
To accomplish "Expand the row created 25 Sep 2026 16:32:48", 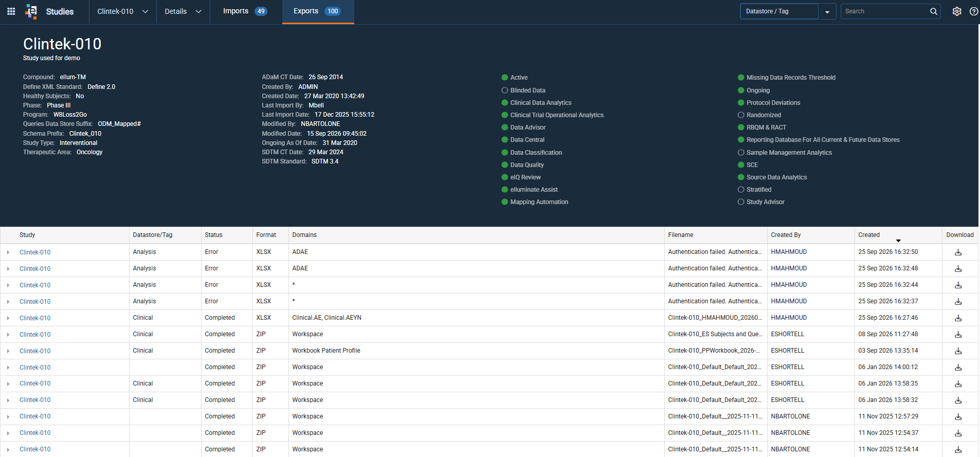I will pos(8,269).
